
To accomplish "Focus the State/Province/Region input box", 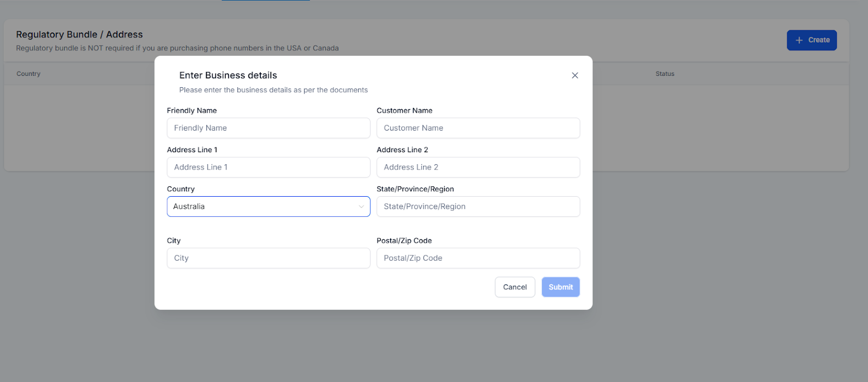I will (x=478, y=206).
